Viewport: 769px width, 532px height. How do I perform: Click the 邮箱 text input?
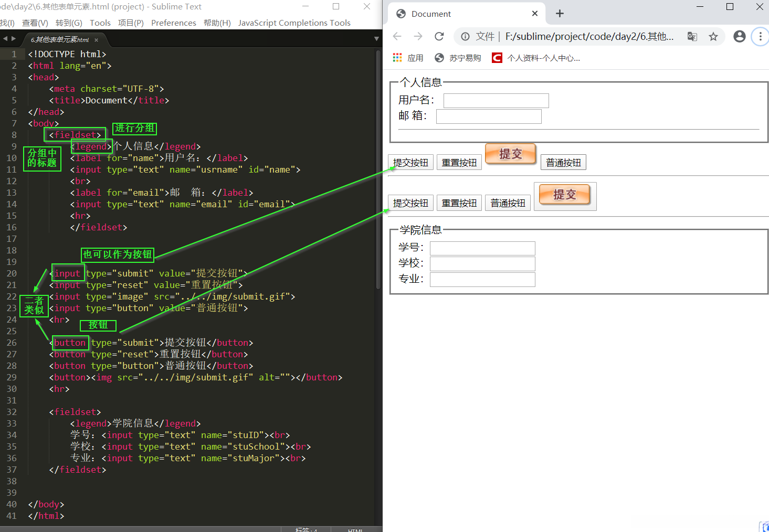(489, 116)
